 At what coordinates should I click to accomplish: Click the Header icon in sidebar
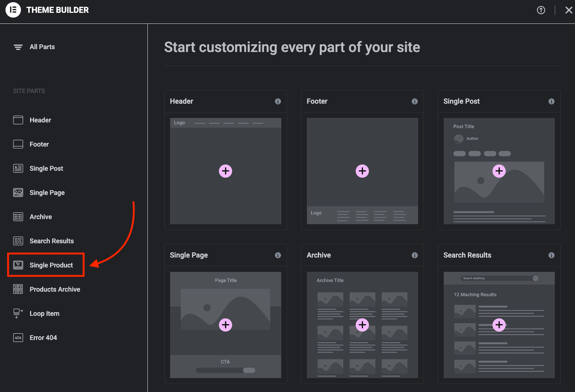[18, 120]
